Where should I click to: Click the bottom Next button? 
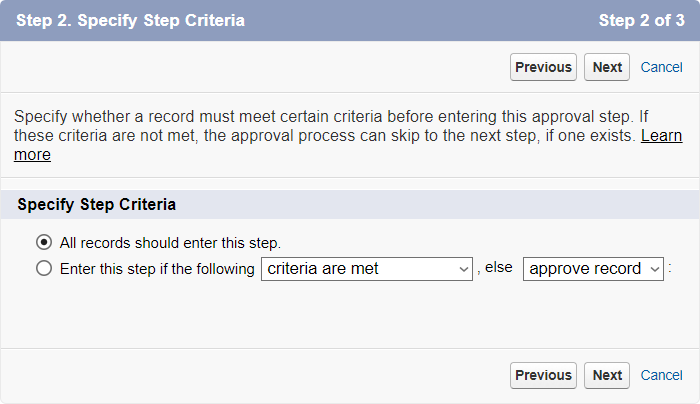[x=607, y=375]
